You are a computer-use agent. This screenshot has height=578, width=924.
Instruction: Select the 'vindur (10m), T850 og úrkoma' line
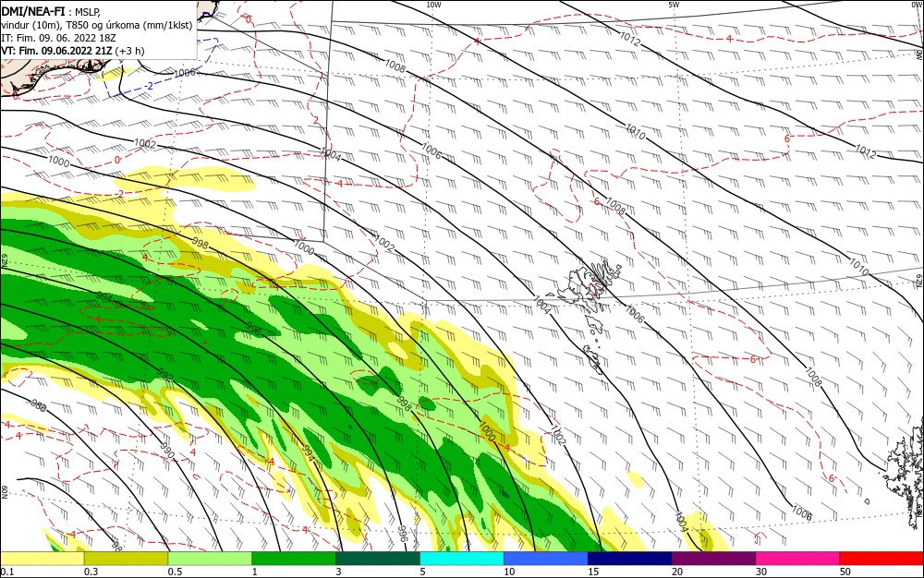[97, 25]
